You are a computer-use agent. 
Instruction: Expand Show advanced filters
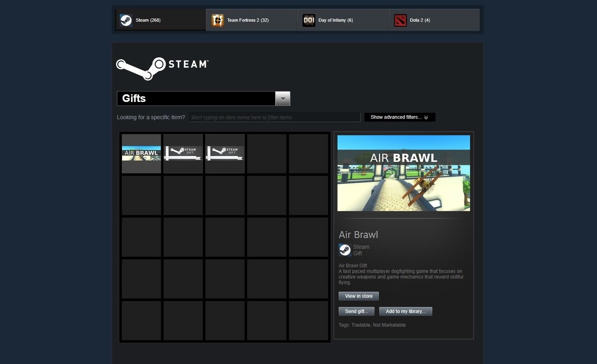pos(400,117)
